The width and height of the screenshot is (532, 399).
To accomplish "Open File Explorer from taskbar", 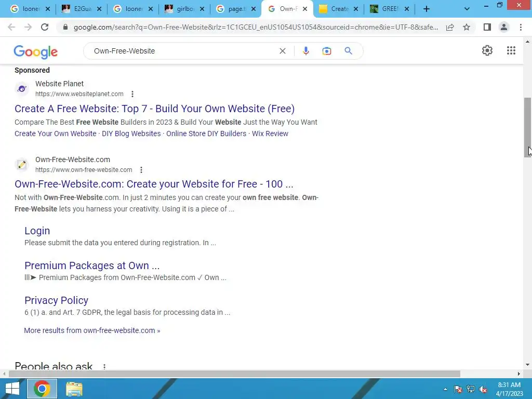I will click(74, 389).
